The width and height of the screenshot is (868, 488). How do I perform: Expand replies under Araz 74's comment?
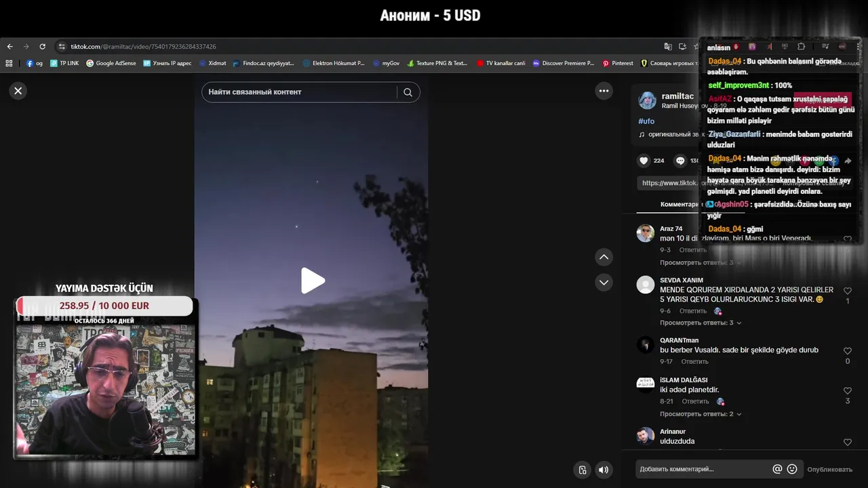700,262
